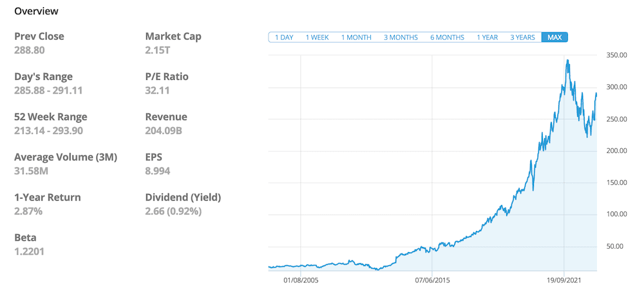The height and width of the screenshot is (294, 644).
Task: Select the P/E Ratio label
Action: tap(167, 77)
